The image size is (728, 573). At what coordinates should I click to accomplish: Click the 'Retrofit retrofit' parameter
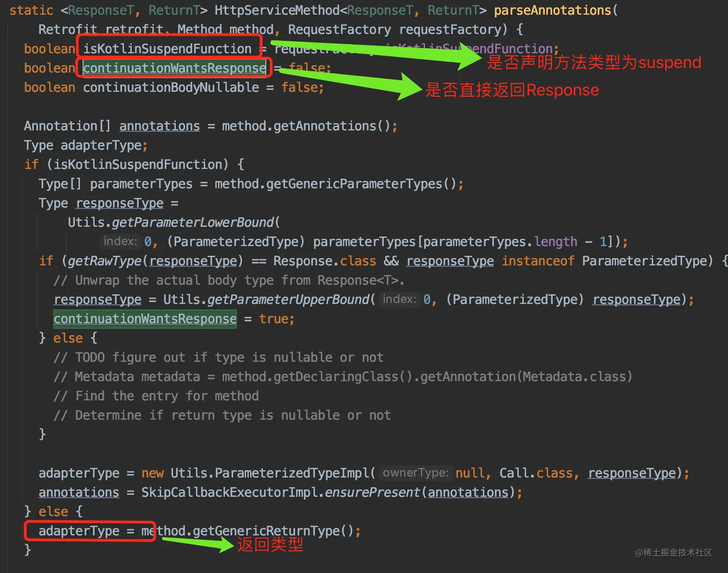(x=101, y=29)
